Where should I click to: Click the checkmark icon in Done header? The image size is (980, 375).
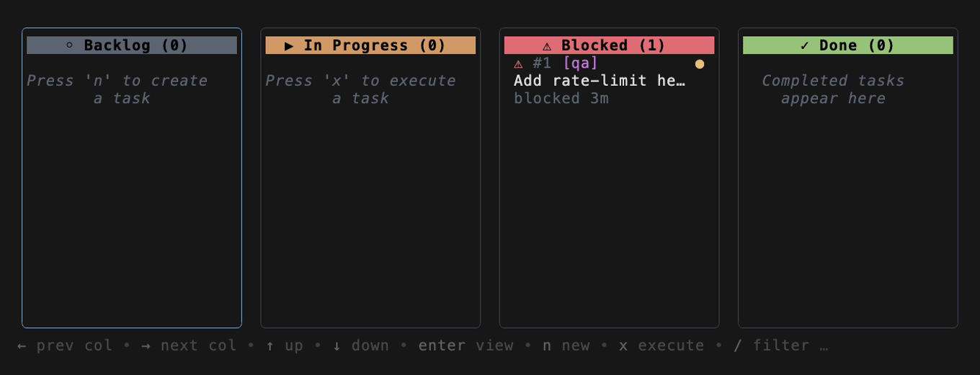point(805,45)
